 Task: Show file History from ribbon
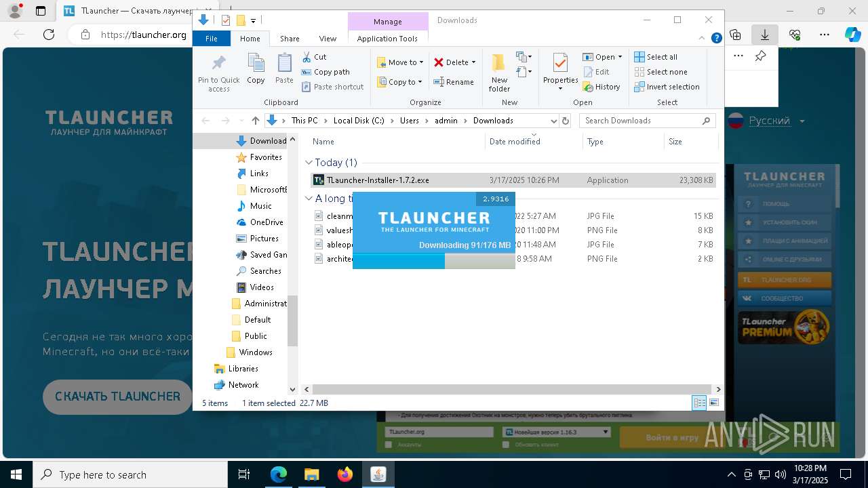pyautogui.click(x=601, y=87)
